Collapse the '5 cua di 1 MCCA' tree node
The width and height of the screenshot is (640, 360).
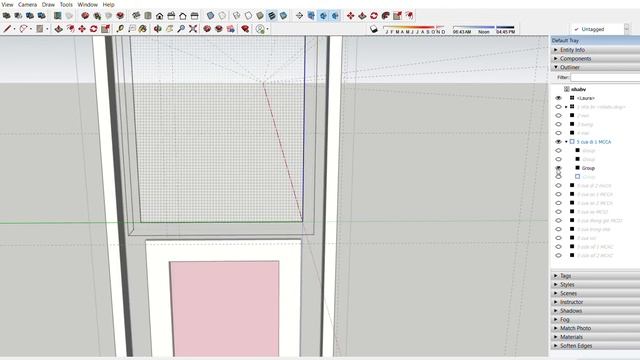pyautogui.click(x=566, y=142)
